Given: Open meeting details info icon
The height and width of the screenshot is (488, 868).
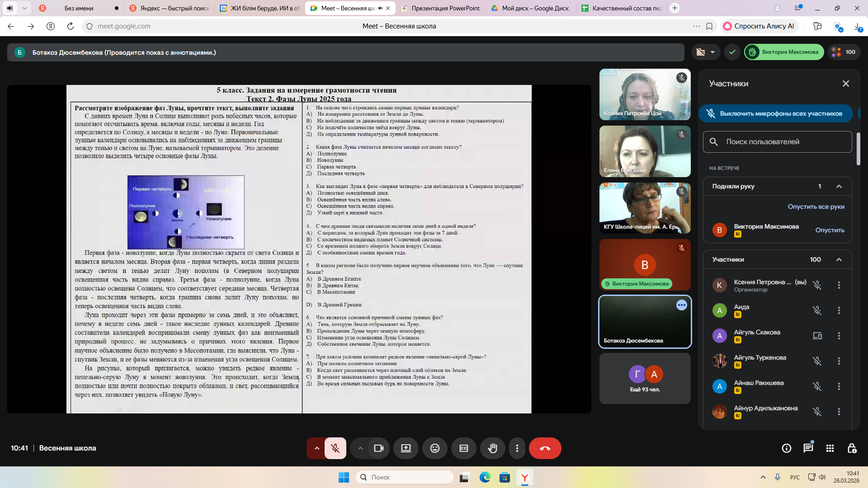Looking at the screenshot, I should click(786, 448).
